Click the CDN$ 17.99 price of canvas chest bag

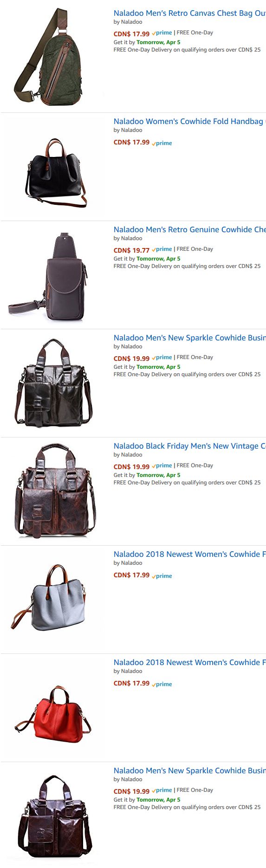131,34
